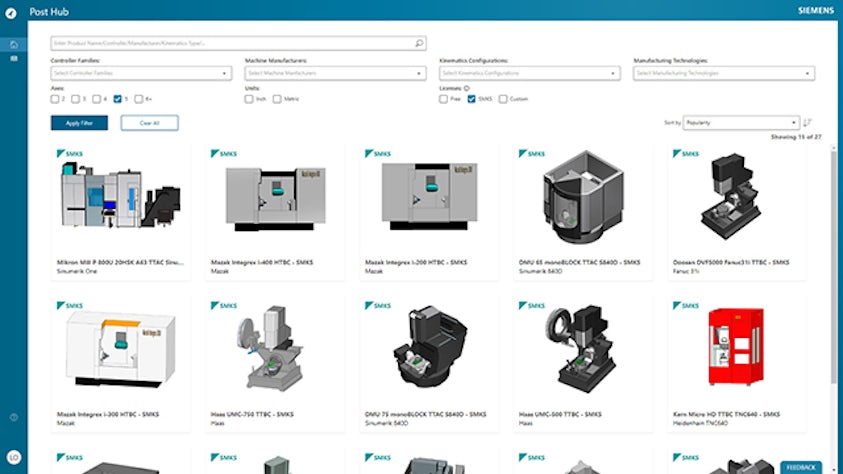This screenshot has width=843, height=474.
Task: Click the product search input field
Action: pos(239,43)
